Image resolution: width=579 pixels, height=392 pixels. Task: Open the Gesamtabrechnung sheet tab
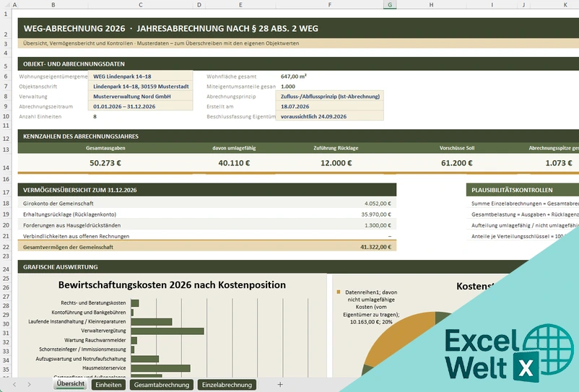click(x=162, y=385)
